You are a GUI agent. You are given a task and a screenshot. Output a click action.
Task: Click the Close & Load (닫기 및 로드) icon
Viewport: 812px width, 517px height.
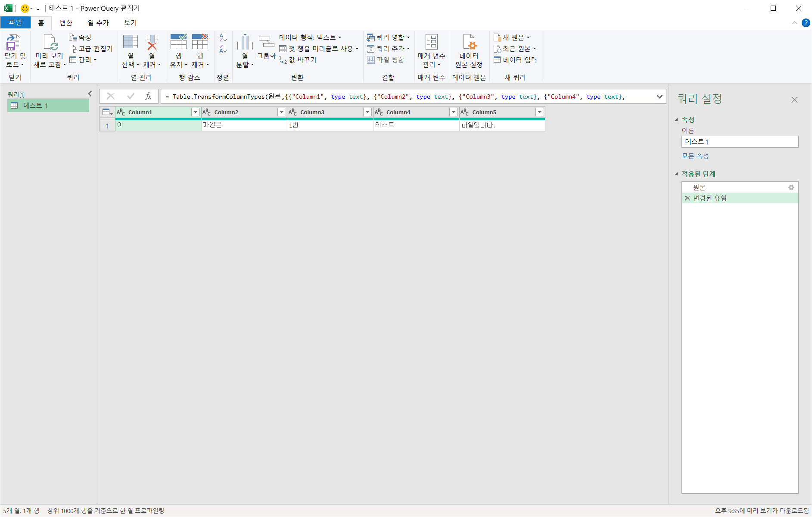[13, 43]
